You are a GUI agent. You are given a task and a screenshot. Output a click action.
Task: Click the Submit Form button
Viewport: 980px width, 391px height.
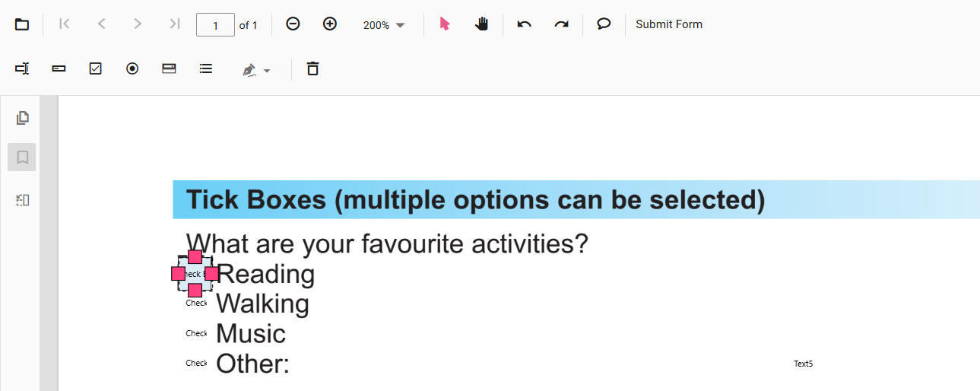[x=669, y=24]
